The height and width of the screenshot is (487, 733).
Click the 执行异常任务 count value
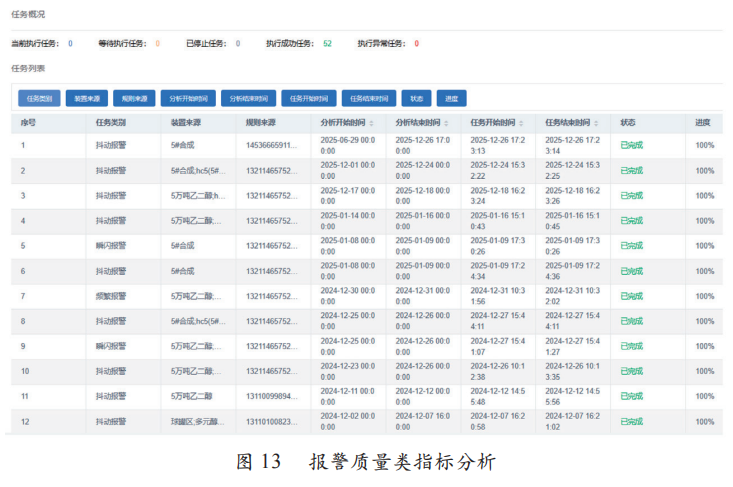point(416,44)
